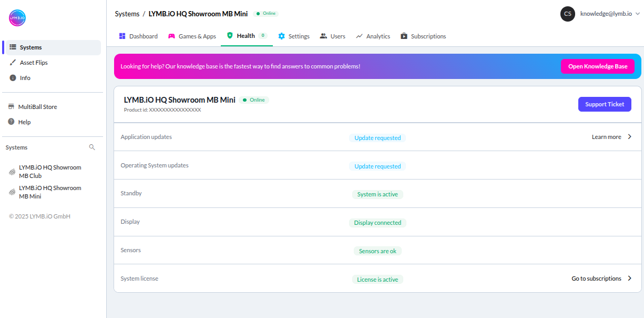The width and height of the screenshot is (644, 318).
Task: Create a Support Ticket
Action: (605, 104)
